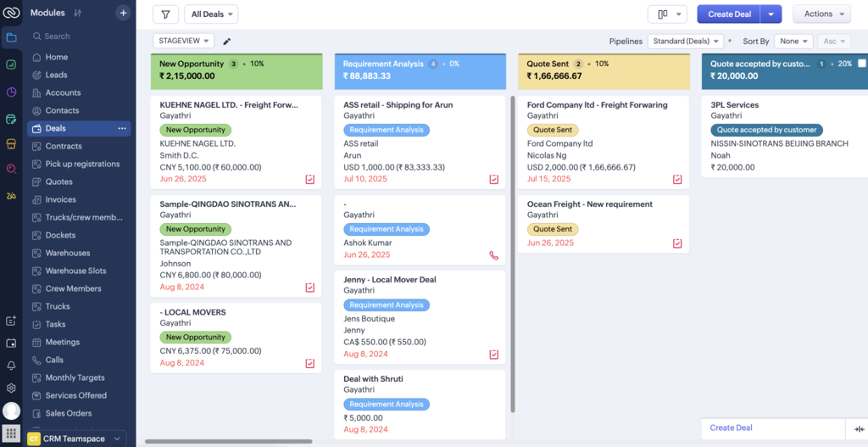Open the 3PL Services deal
The width and height of the screenshot is (868, 447).
[735, 104]
